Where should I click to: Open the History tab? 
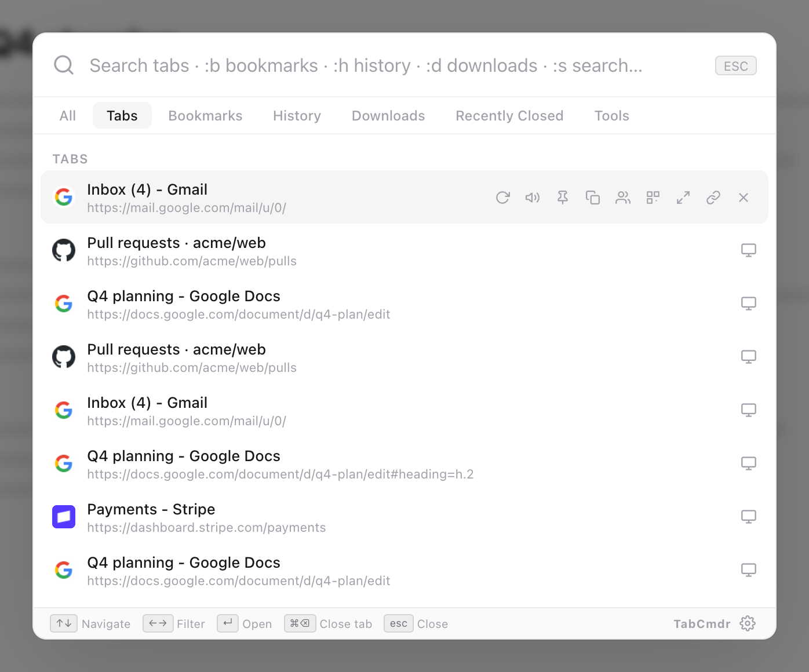297,115
